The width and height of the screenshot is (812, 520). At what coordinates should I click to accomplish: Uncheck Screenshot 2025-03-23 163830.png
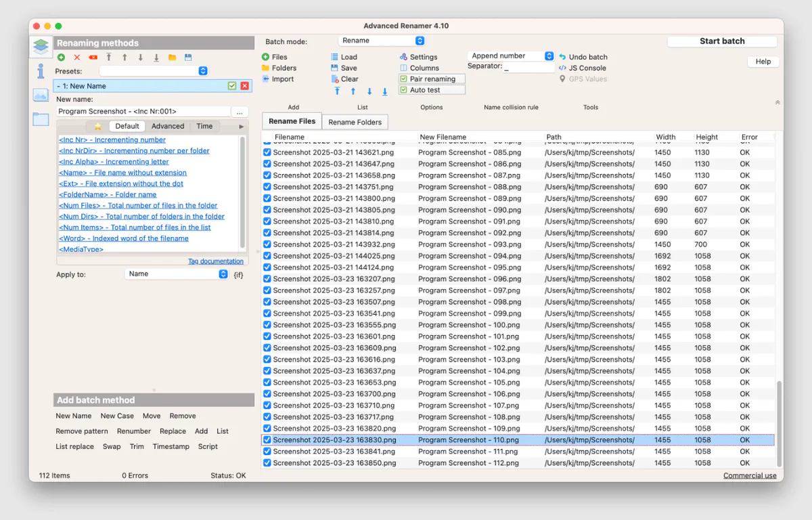(x=267, y=439)
